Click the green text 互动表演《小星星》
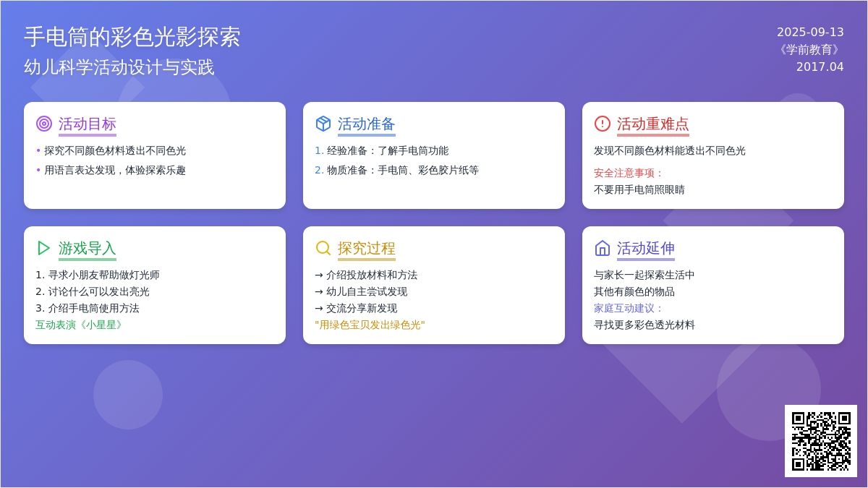 tap(81, 325)
